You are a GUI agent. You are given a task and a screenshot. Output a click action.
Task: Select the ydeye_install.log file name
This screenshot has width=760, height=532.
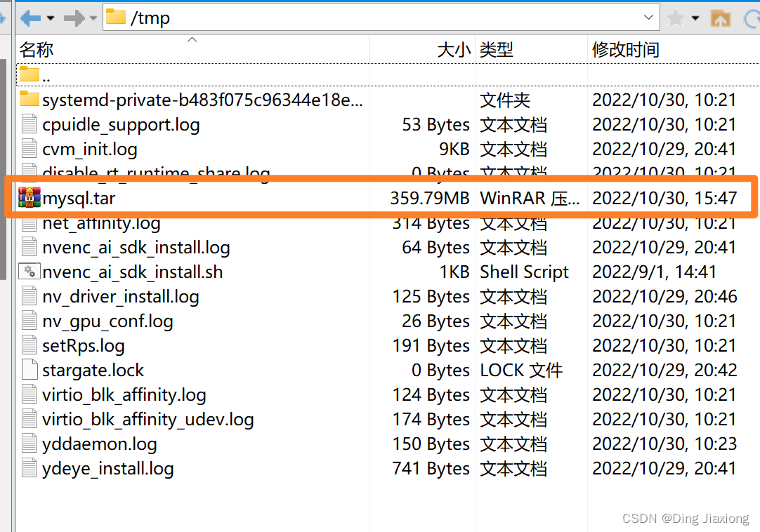pos(107,469)
